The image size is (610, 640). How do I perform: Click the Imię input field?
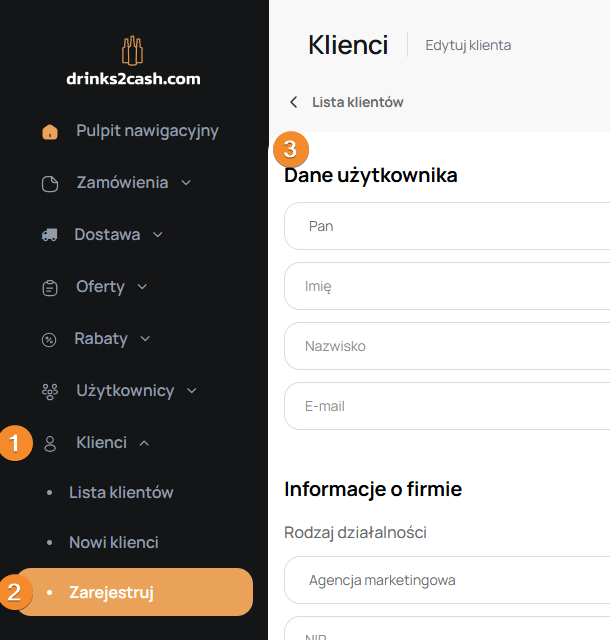click(446, 286)
